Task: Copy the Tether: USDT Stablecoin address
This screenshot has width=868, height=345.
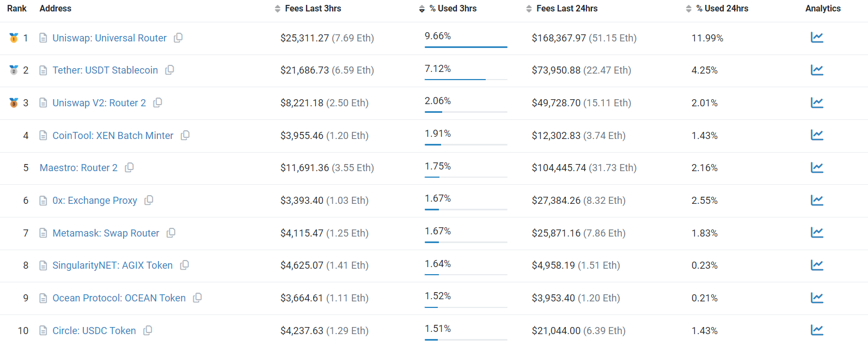Action: coord(169,70)
